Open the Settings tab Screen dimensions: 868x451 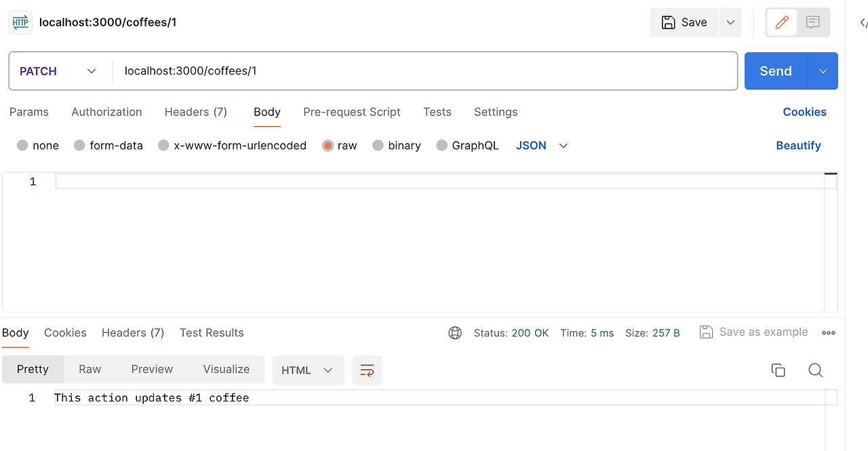(x=496, y=112)
